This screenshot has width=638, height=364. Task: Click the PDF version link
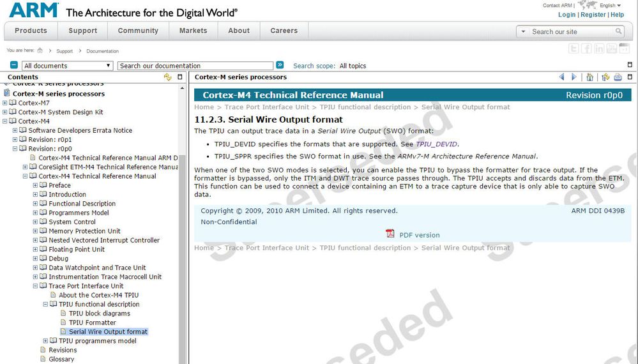(x=420, y=235)
